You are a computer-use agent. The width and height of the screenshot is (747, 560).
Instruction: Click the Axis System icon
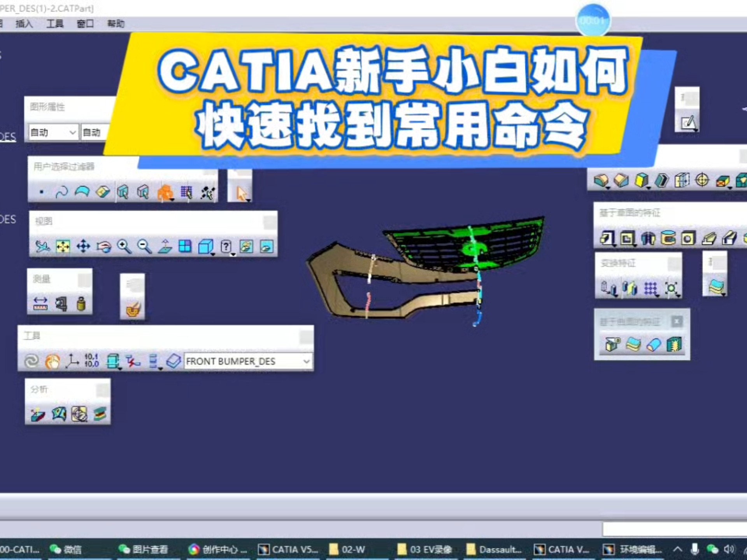[x=72, y=361]
